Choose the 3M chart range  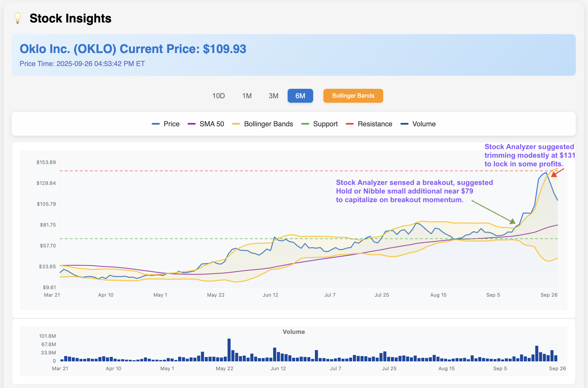273,96
